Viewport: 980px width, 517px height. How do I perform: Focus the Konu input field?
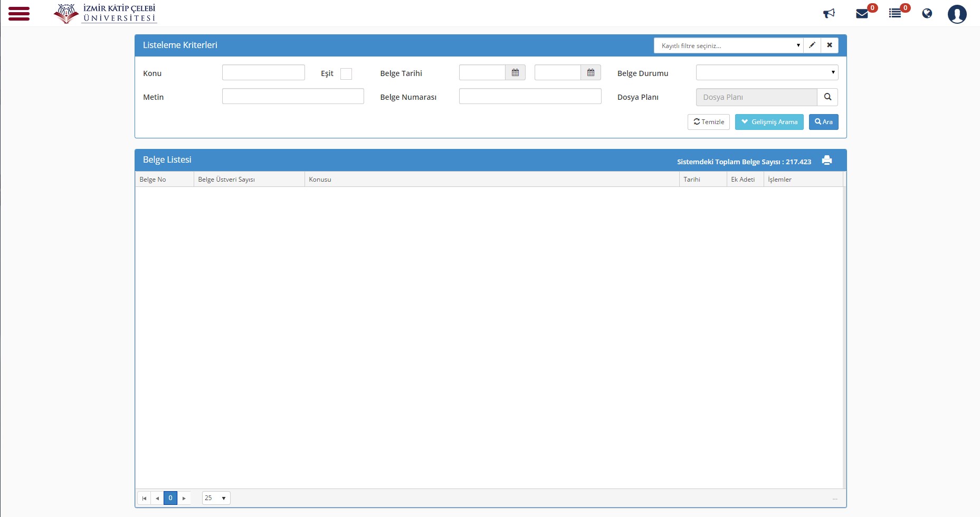point(263,72)
